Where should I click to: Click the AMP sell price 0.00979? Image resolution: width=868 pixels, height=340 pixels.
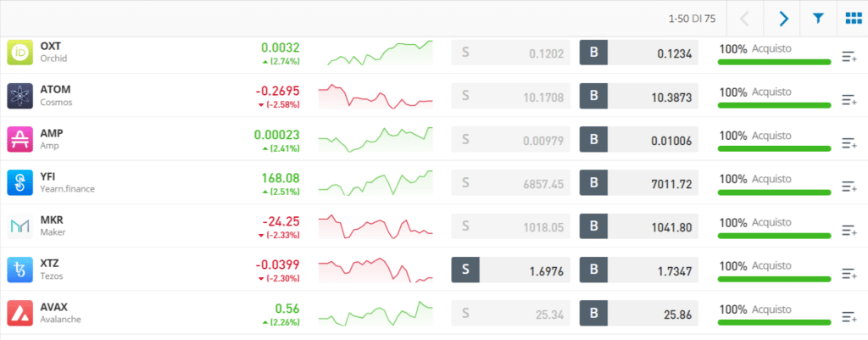coord(510,140)
